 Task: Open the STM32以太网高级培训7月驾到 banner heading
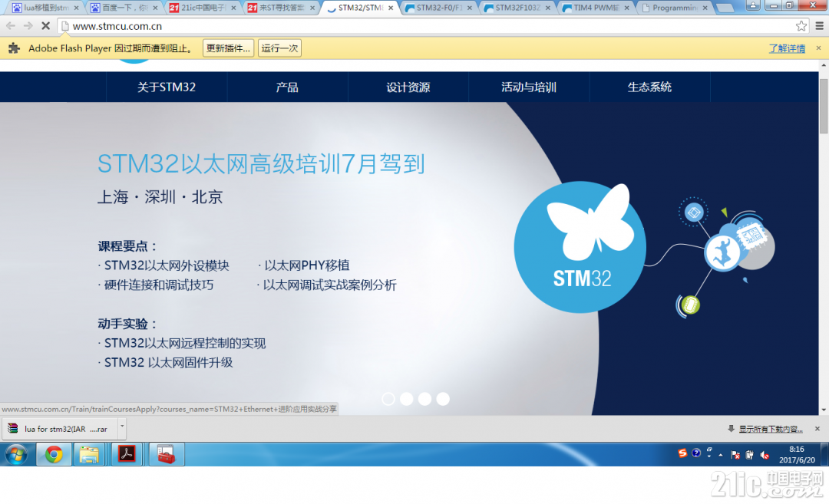[x=261, y=163]
